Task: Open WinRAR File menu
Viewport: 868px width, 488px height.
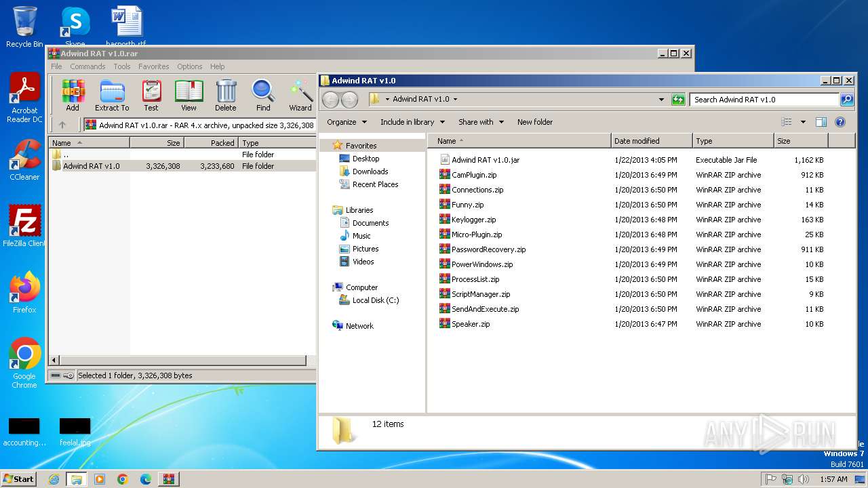Action: (56, 66)
